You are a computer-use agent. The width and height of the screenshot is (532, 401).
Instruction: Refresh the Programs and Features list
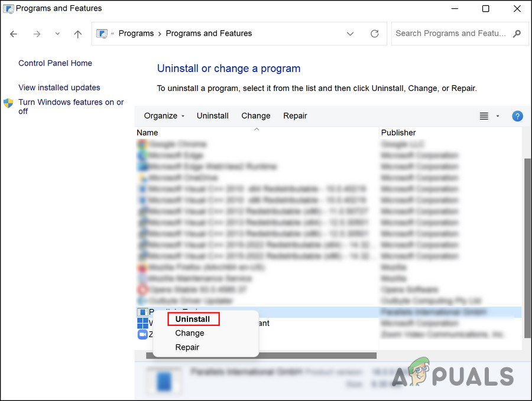374,34
